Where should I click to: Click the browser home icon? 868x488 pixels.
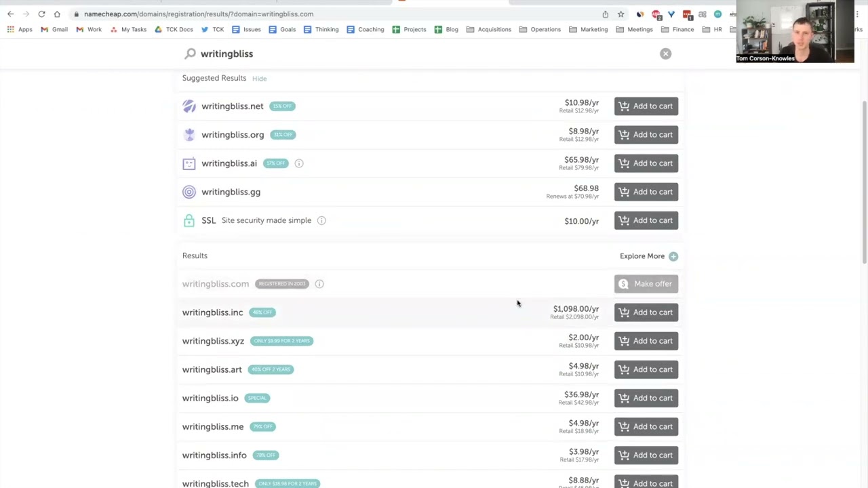point(57,14)
